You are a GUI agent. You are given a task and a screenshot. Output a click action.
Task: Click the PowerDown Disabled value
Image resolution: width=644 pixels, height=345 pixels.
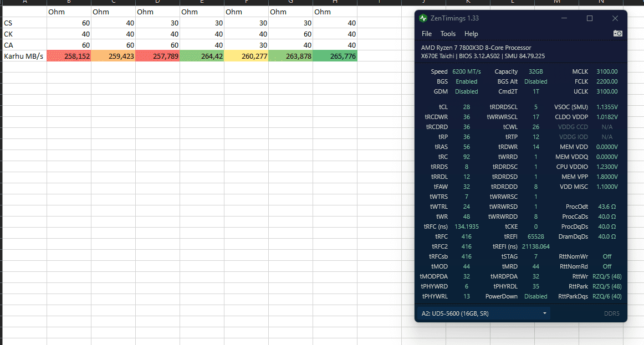click(x=535, y=296)
